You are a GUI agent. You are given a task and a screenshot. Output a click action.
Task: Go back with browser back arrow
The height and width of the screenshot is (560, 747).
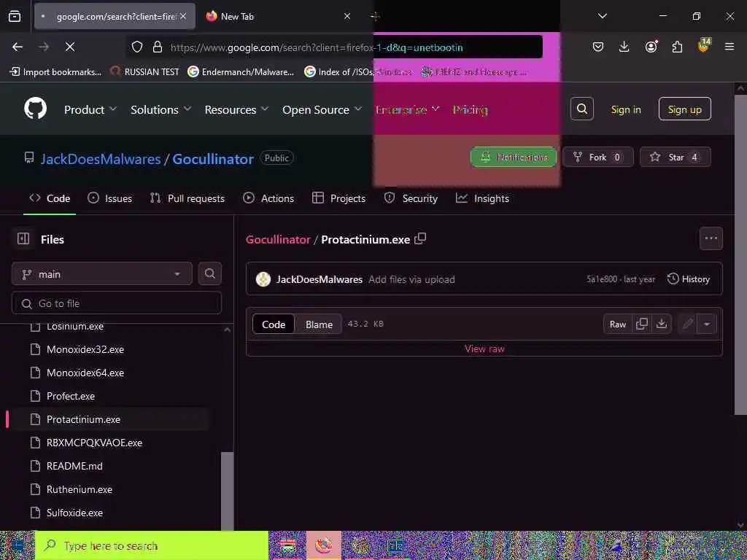[x=18, y=47]
